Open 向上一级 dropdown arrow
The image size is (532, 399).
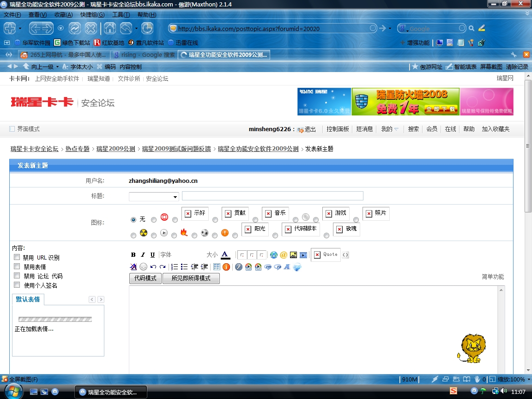[57, 66]
